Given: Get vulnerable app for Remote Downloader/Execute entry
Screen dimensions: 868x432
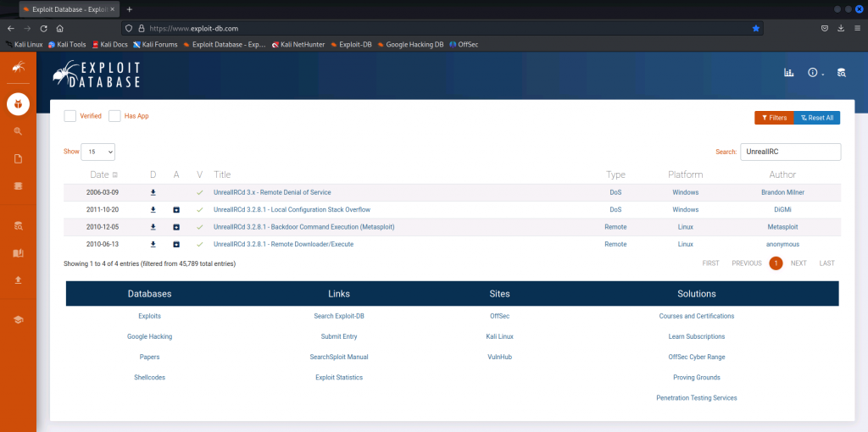Looking at the screenshot, I should [x=176, y=244].
